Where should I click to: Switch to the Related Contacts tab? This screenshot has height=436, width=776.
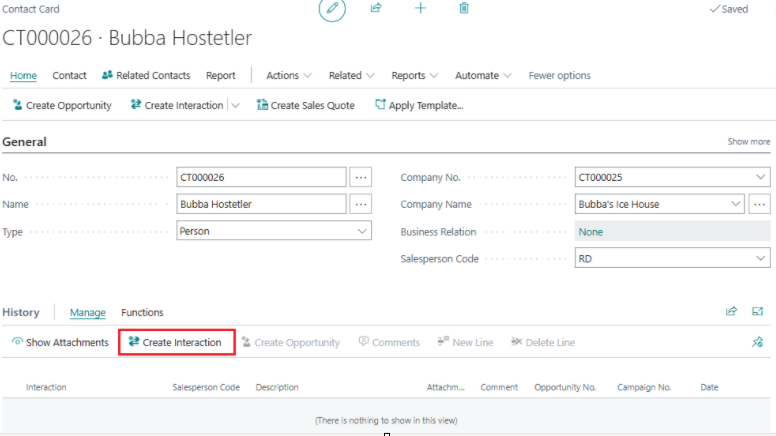145,75
